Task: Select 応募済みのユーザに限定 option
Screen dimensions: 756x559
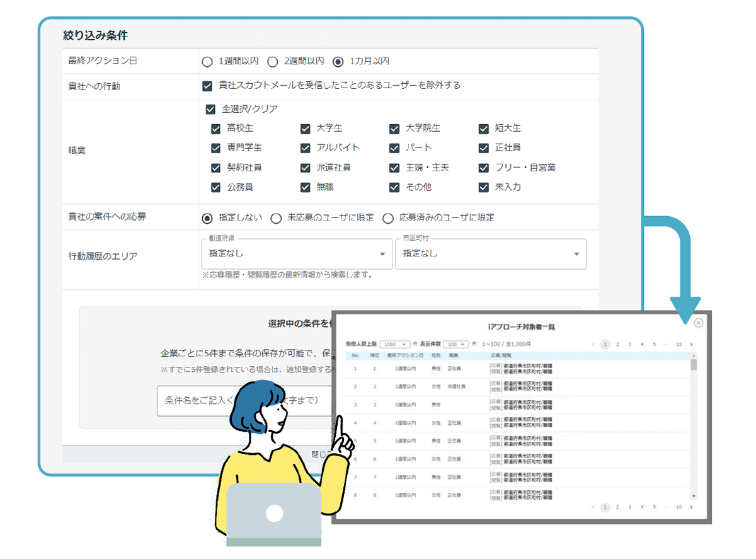Action: [388, 218]
